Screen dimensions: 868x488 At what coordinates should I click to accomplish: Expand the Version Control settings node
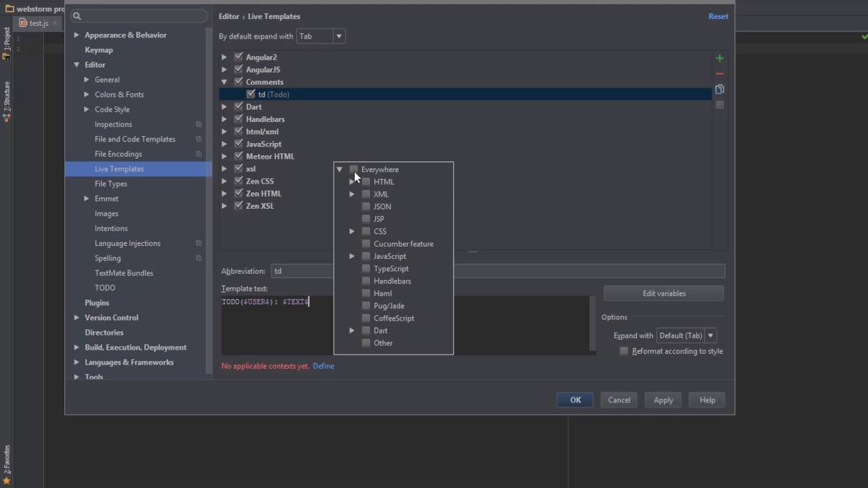[x=76, y=318]
